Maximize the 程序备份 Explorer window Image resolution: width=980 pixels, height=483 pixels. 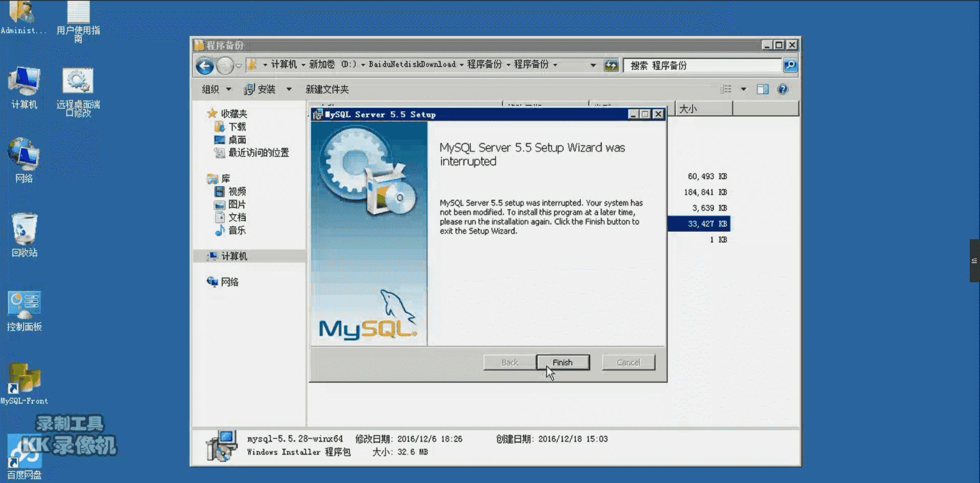click(x=778, y=45)
